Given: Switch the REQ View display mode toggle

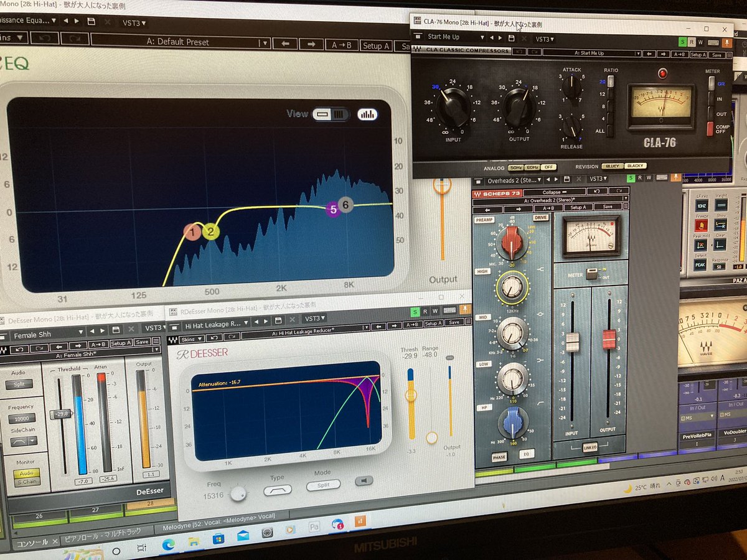Looking at the screenshot, I should 329,114.
